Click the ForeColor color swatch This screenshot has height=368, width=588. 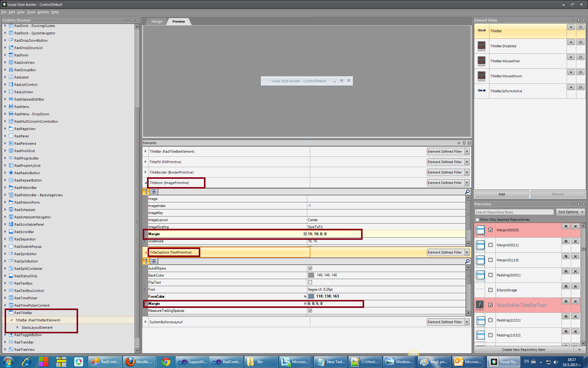click(311, 296)
